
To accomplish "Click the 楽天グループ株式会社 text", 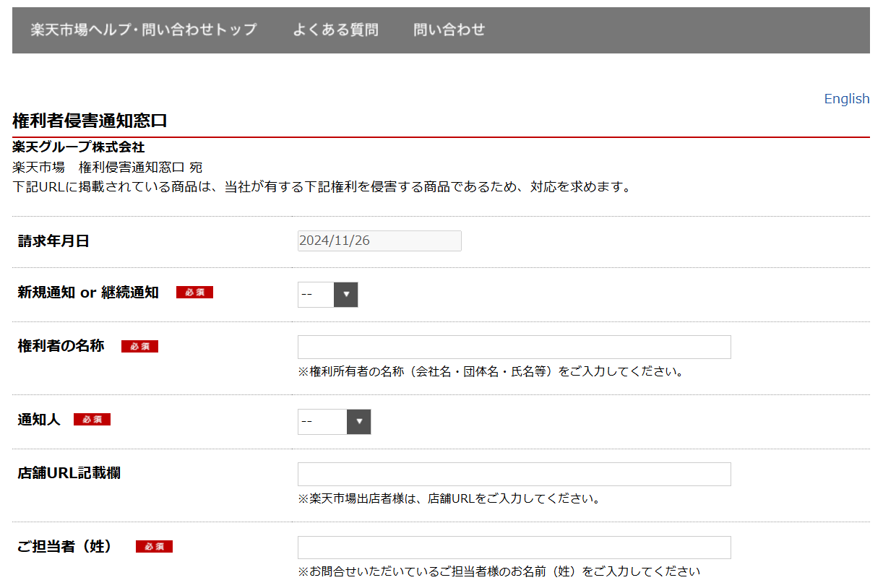I will pos(79,147).
